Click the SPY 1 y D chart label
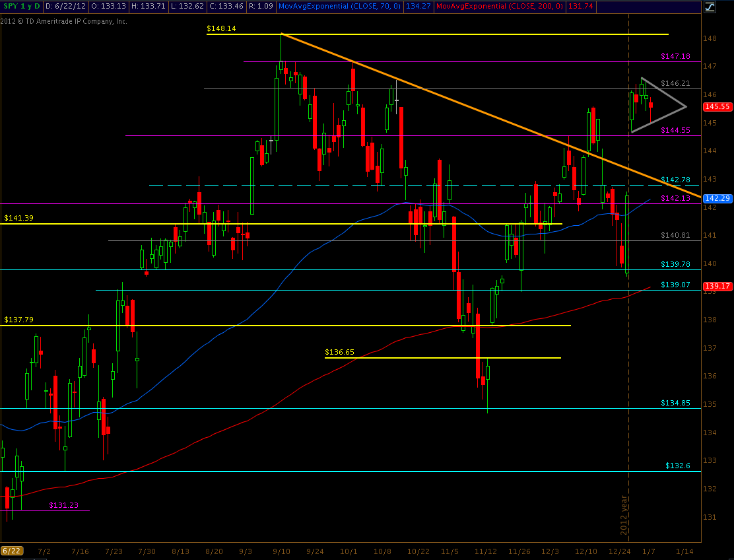The height and width of the screenshot is (560, 734). tap(22, 6)
